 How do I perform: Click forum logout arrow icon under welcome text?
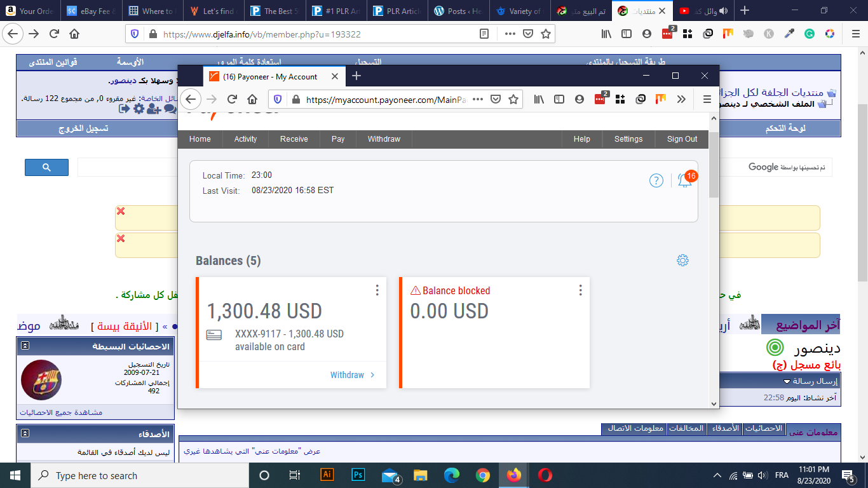(124, 109)
